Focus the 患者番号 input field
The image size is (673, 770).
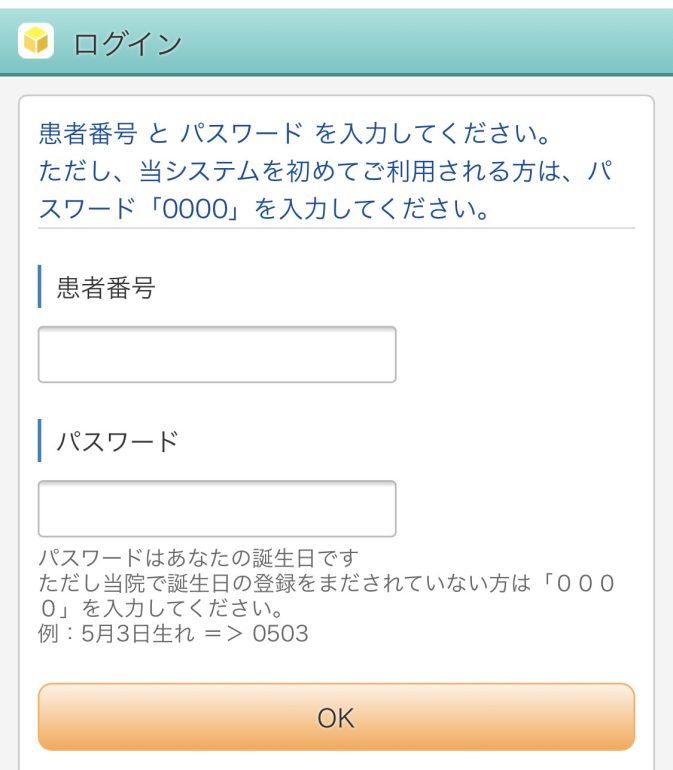tap(217, 354)
